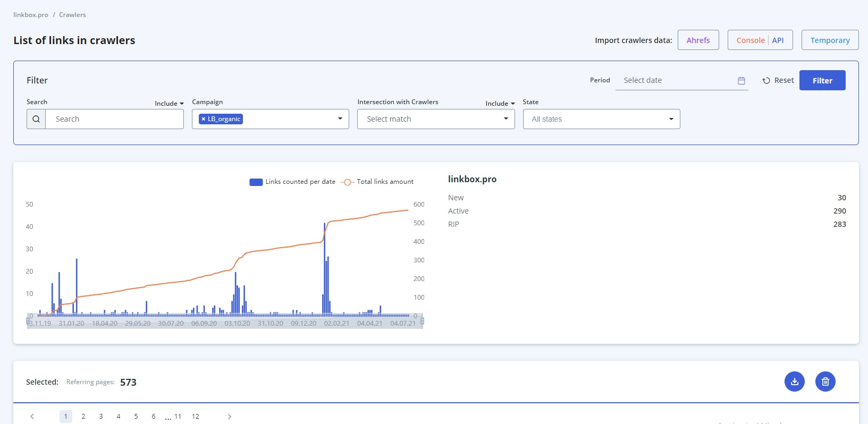
Task: Click chart range slider at 03.10.20
Action: coord(237,323)
